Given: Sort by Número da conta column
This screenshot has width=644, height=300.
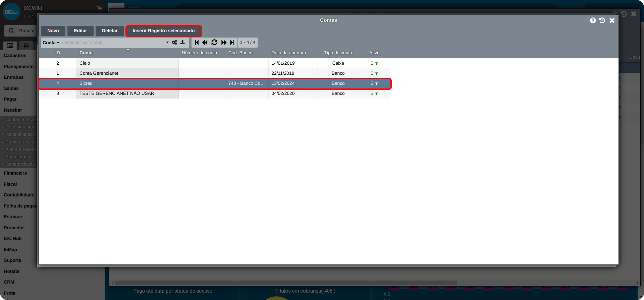Looking at the screenshot, I should pos(200,53).
